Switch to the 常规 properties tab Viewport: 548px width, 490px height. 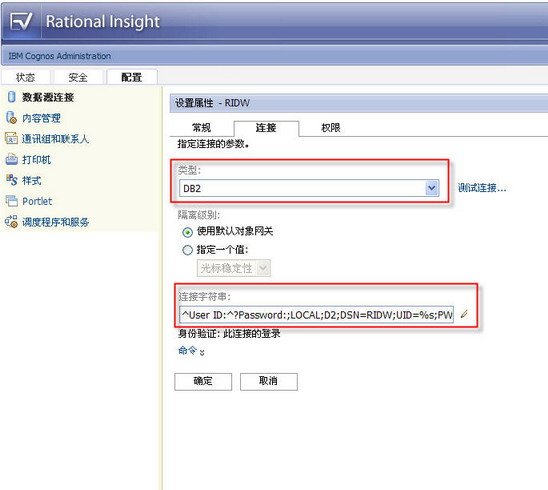coord(202,128)
